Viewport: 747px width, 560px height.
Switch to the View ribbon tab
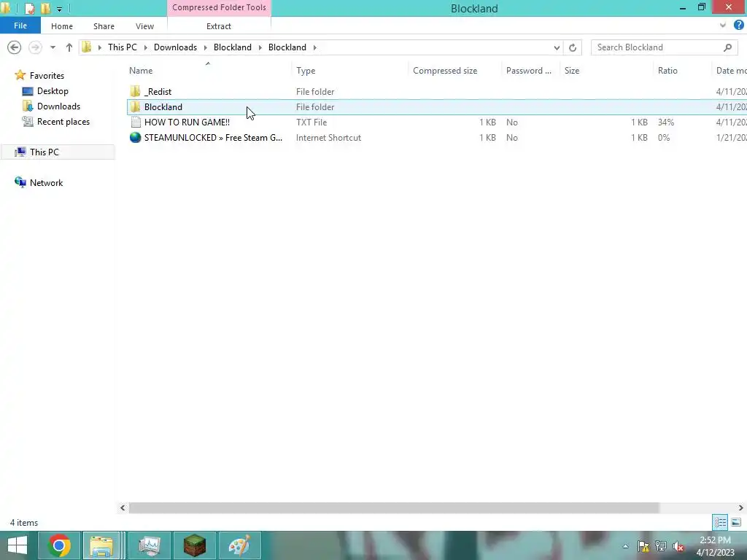(x=144, y=26)
